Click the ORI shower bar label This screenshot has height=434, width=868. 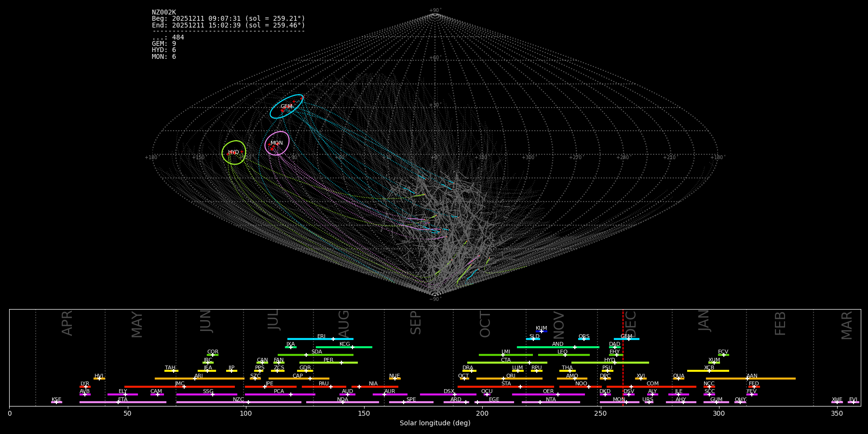(511, 376)
